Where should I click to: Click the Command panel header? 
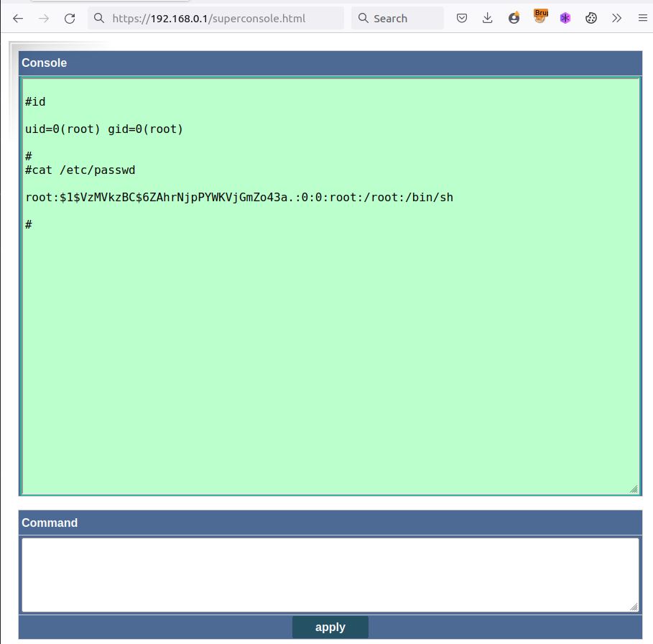[329, 523]
